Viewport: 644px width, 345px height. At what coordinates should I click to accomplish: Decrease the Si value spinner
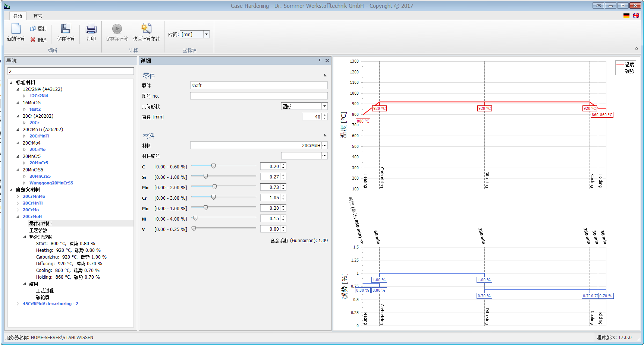(283, 178)
